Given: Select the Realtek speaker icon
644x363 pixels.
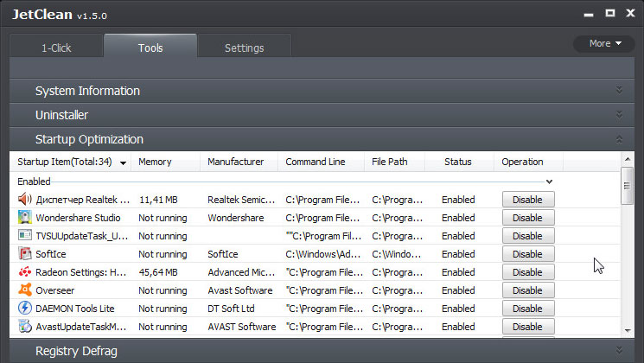Looking at the screenshot, I should click(25, 200).
